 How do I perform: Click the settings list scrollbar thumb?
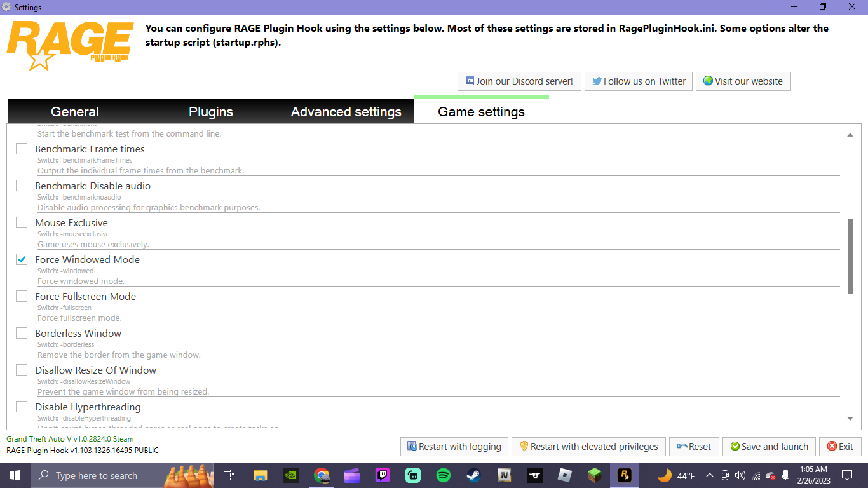(x=850, y=256)
